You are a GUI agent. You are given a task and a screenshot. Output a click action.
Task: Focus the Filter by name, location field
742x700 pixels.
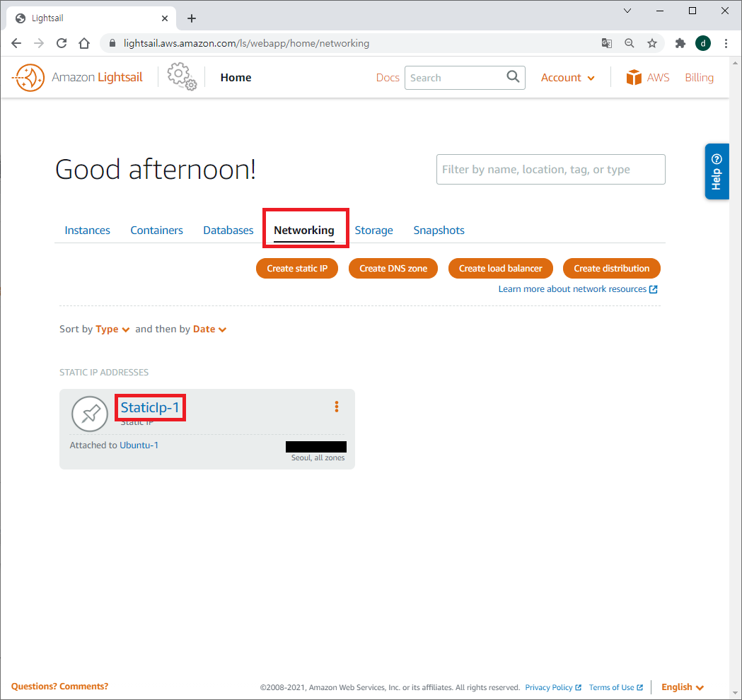coord(551,169)
